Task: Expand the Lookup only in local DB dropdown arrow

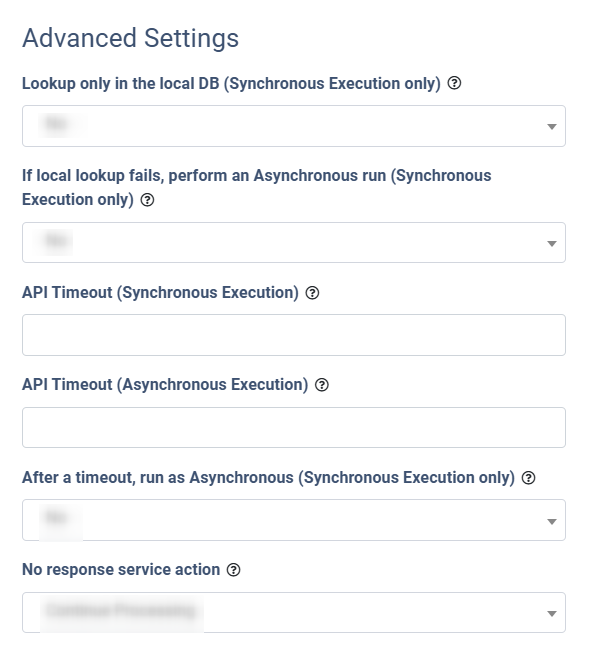Action: (x=552, y=127)
